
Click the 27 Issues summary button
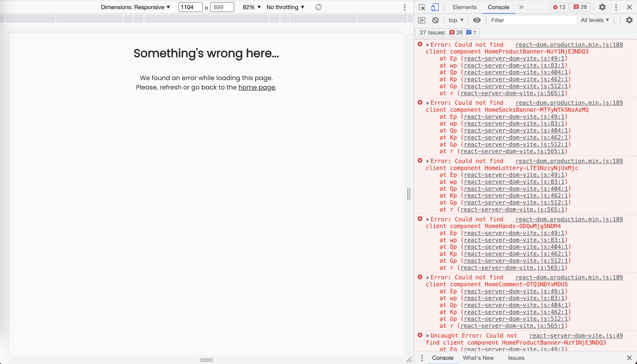pos(447,33)
